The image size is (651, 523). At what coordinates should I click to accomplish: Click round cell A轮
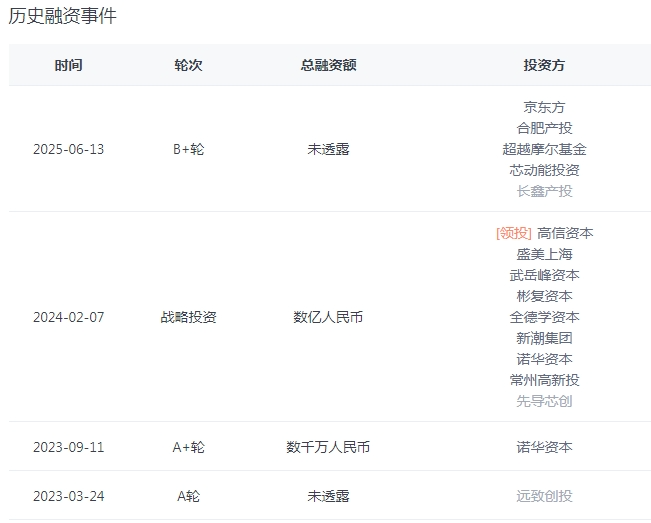(188, 496)
